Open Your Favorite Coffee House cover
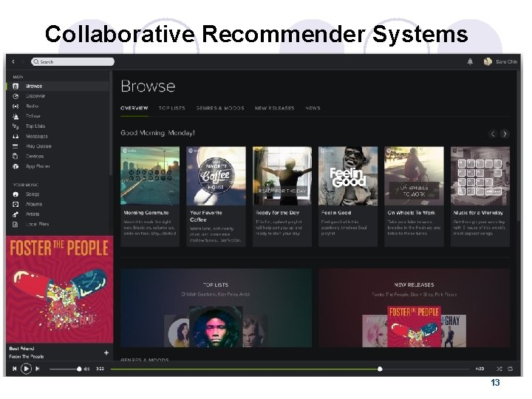This screenshot has width=532, height=399. [216, 176]
